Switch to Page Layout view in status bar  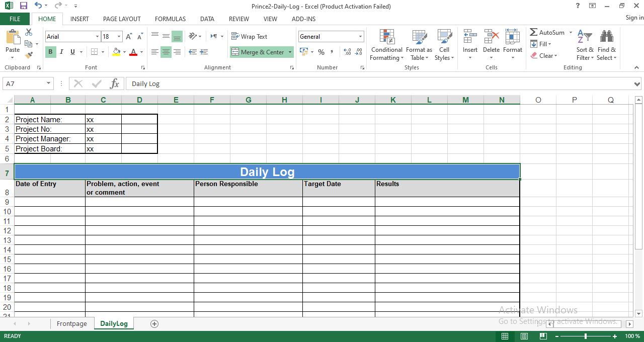pyautogui.click(x=524, y=336)
